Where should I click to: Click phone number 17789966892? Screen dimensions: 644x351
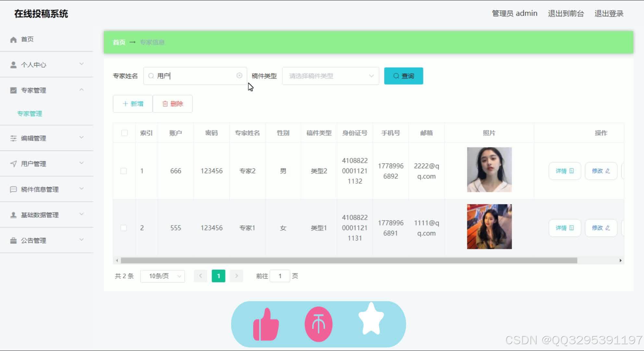[x=390, y=171]
